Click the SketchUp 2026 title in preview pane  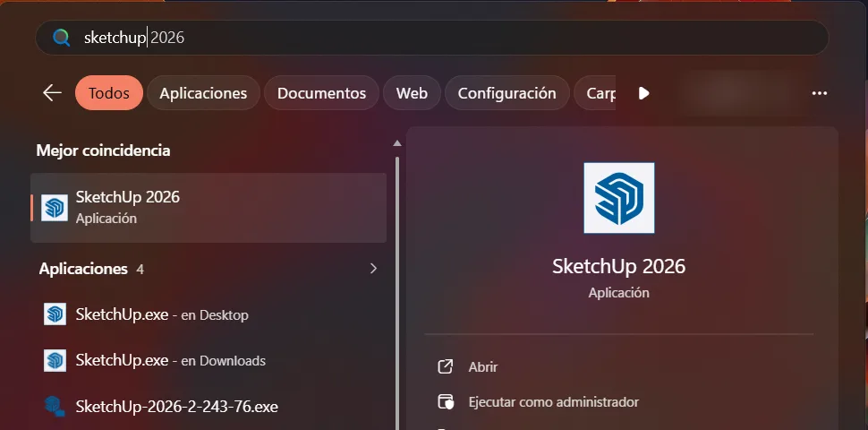(x=619, y=267)
